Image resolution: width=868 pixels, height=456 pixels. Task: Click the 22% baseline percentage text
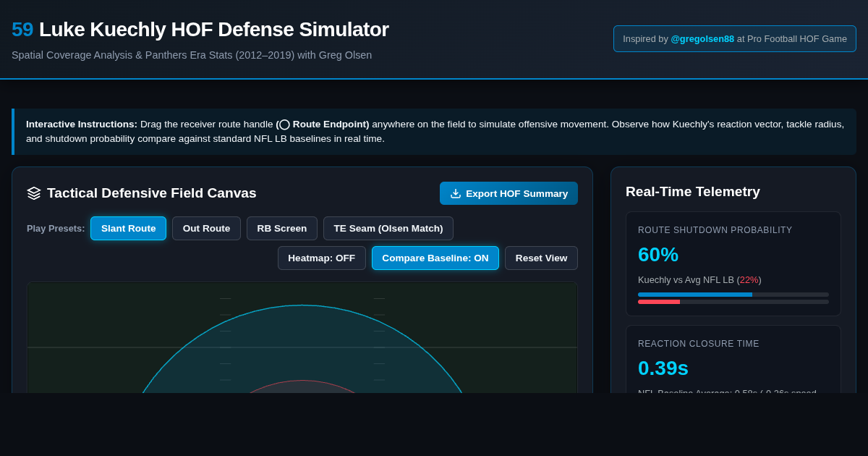(749, 279)
